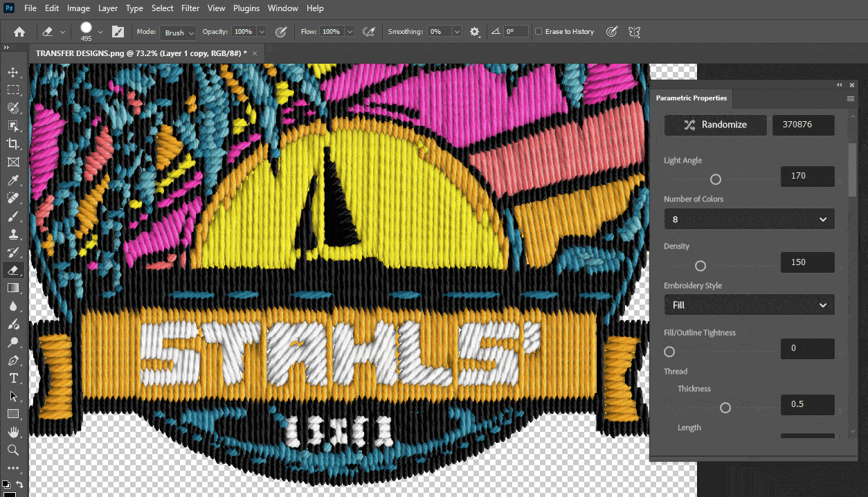Select the Eraser tool in toolbar

tap(13, 270)
